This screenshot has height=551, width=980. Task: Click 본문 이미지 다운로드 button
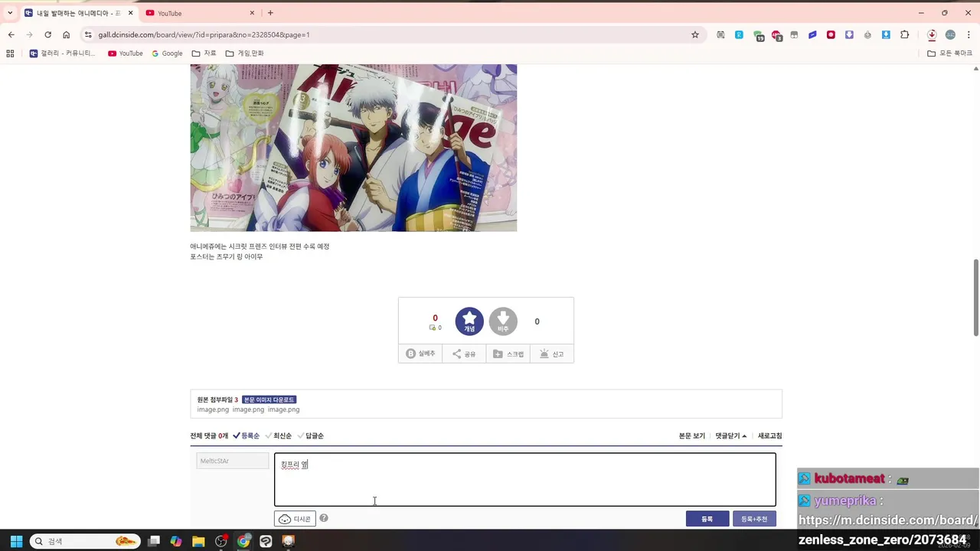(x=269, y=399)
